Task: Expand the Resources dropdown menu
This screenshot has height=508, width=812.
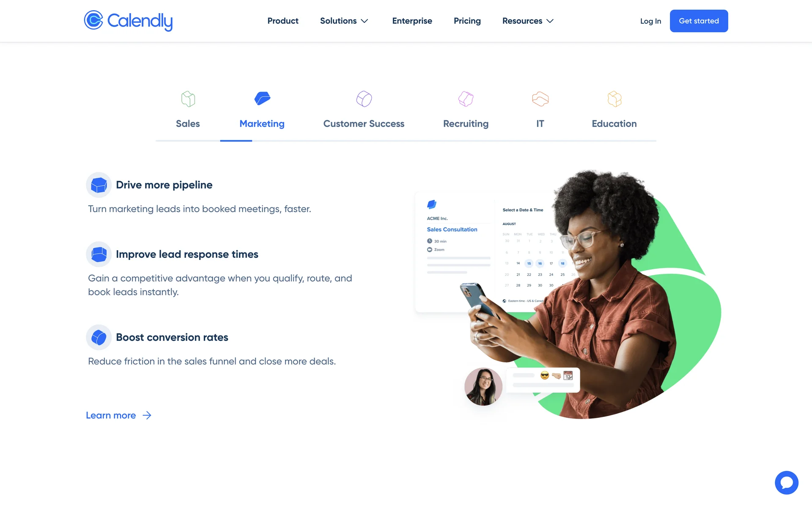Action: pos(528,21)
